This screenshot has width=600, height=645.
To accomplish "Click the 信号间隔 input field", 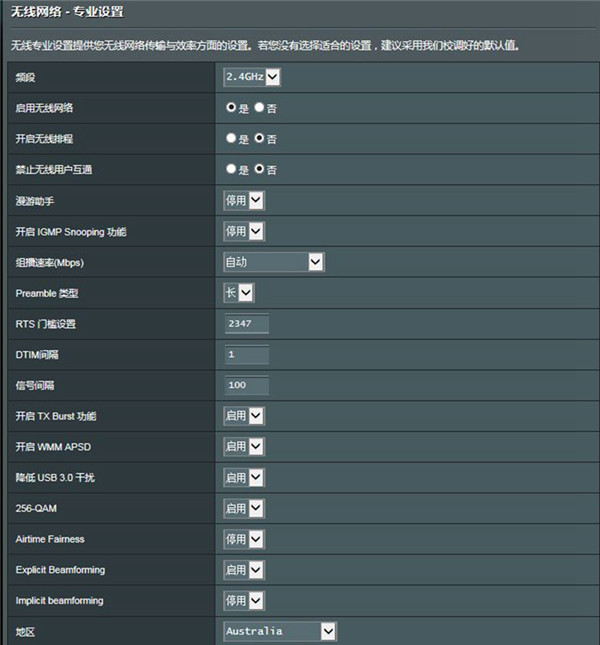I will (x=246, y=385).
